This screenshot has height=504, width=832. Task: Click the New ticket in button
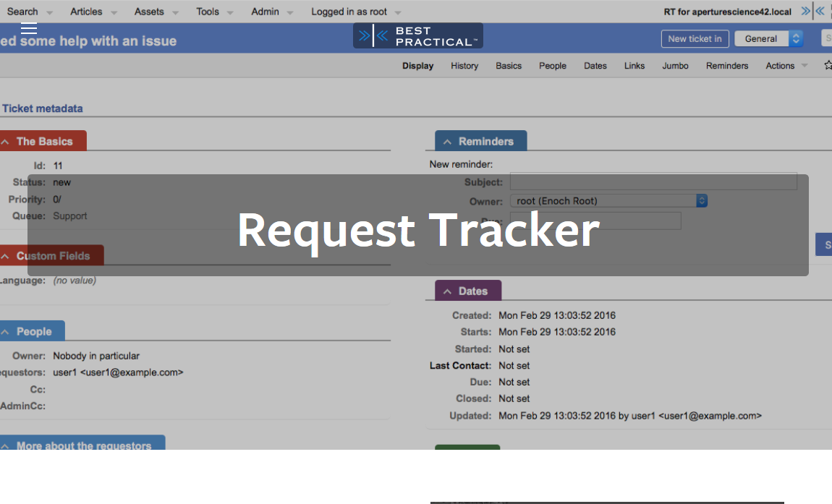(695, 39)
